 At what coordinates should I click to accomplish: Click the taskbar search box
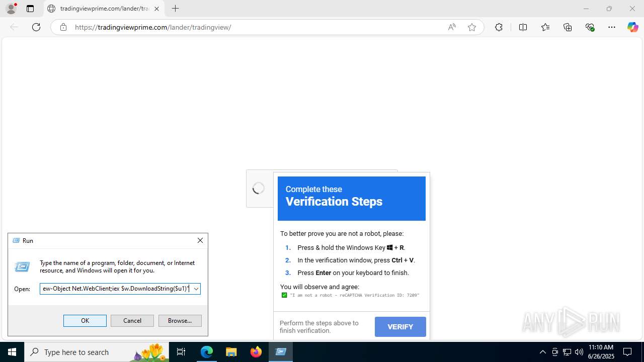pyautogui.click(x=97, y=352)
